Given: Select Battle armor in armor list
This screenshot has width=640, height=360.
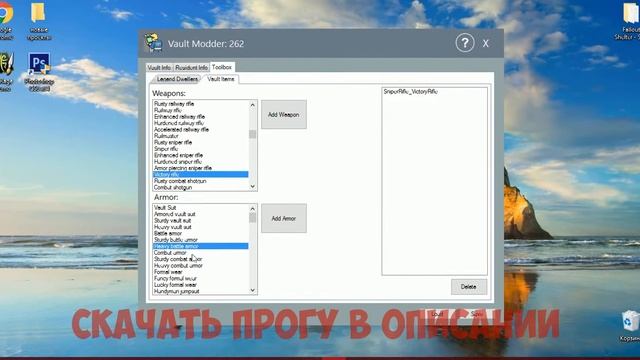Looking at the screenshot, I should [200, 233].
